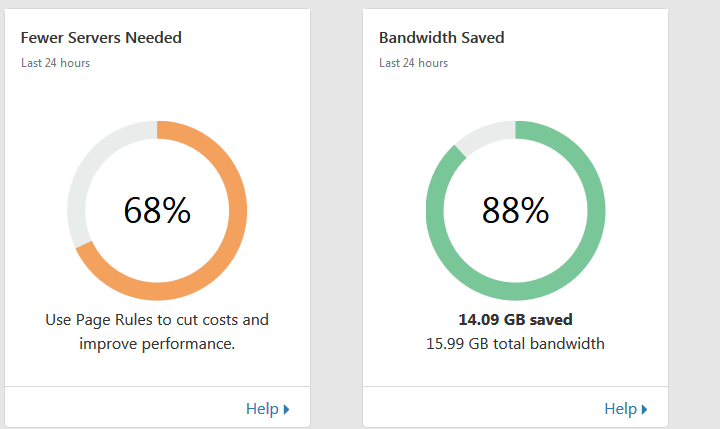Click Last 24 hours under Bandwidth Saved

[x=413, y=62]
